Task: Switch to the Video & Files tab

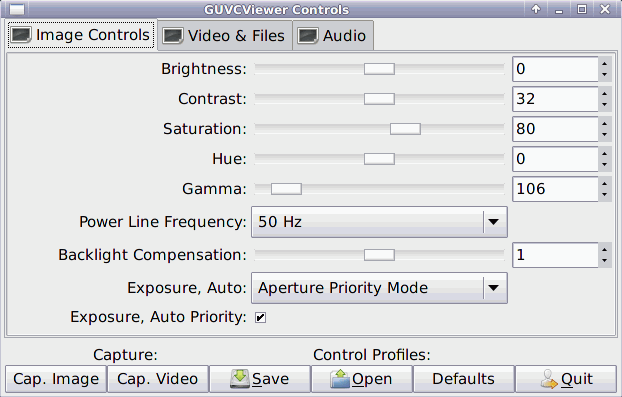Action: click(x=225, y=36)
